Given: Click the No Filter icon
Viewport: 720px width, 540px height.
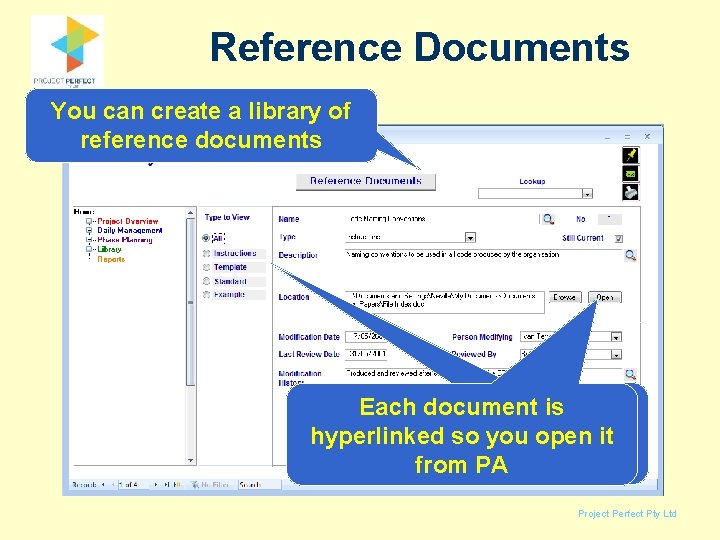Looking at the screenshot, I should [195, 484].
